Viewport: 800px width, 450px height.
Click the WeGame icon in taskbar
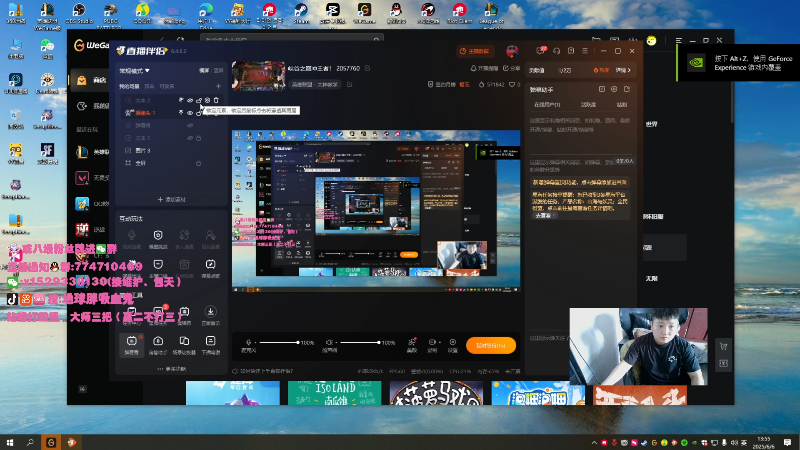[51, 442]
